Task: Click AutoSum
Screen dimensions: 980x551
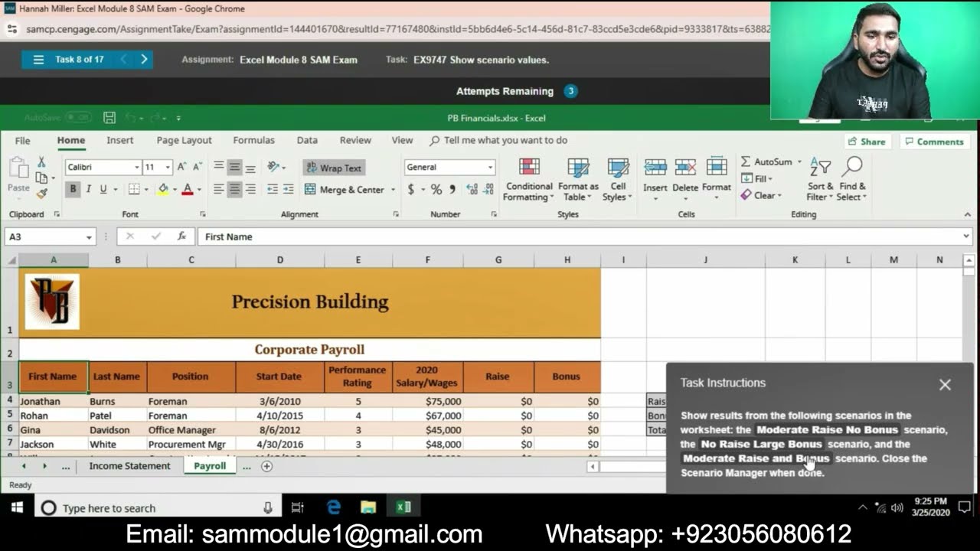Action: point(766,161)
